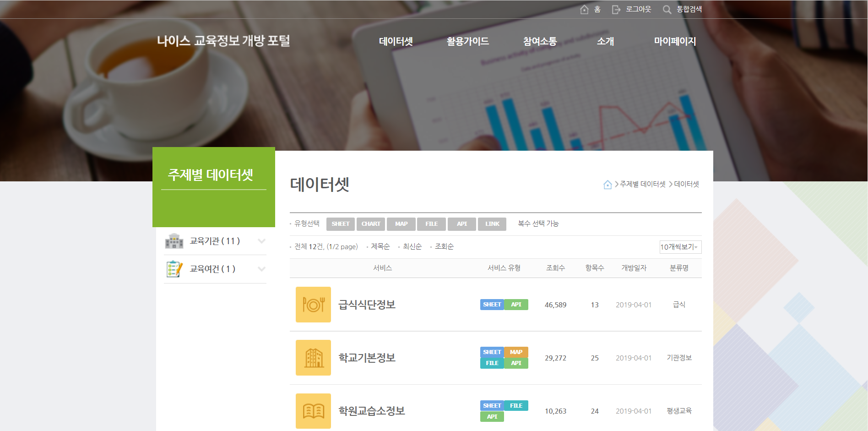Sort list by 최신순
This screenshot has width=868, height=431.
(412, 246)
